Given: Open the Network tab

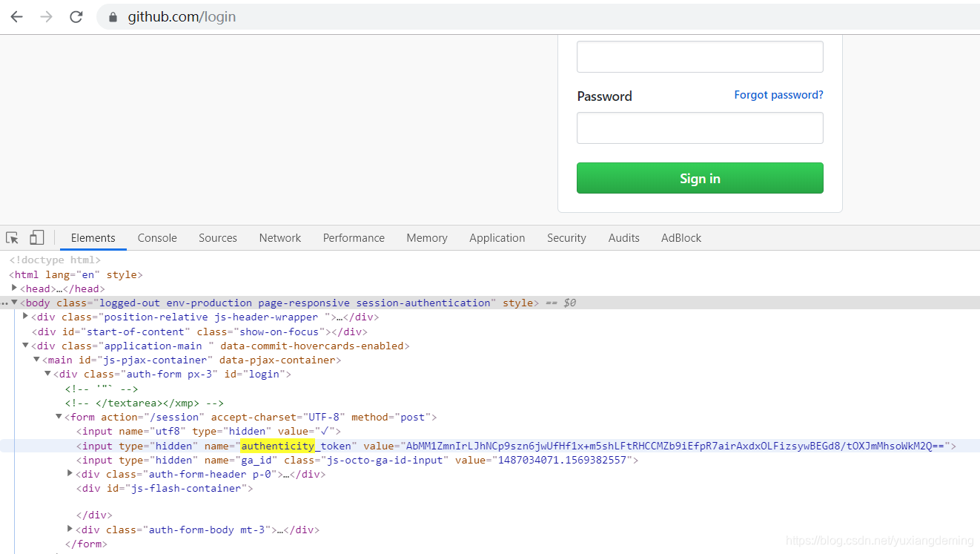Looking at the screenshot, I should click(280, 238).
